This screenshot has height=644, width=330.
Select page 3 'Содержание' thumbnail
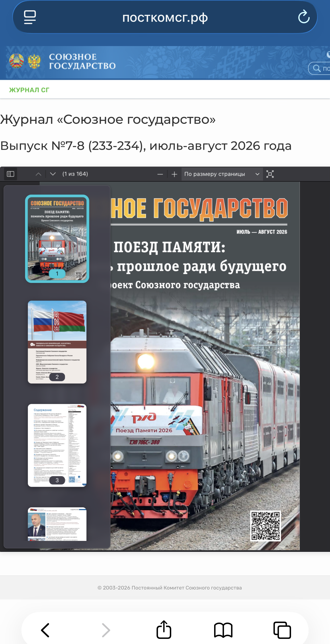[x=57, y=445]
